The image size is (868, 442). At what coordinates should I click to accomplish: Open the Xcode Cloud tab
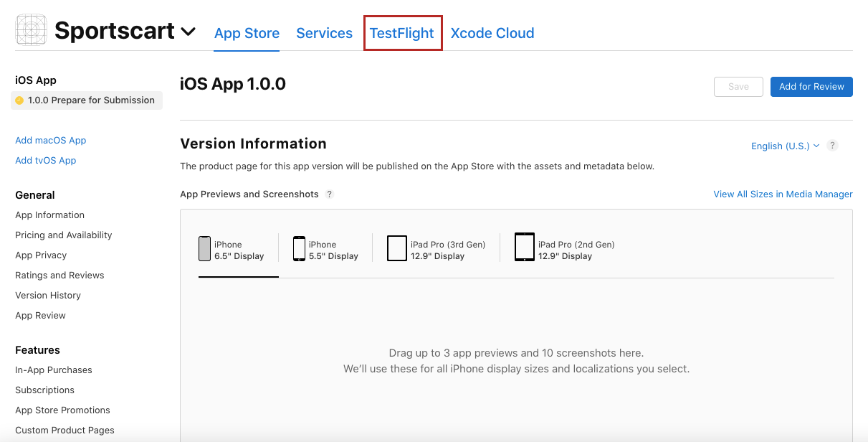[x=492, y=33]
